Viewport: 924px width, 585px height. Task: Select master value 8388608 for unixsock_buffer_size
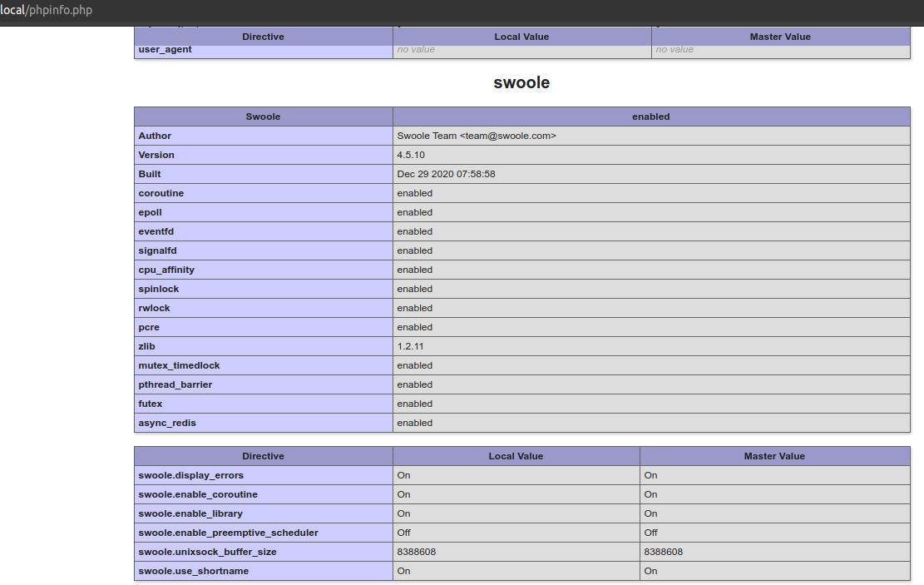coord(664,552)
